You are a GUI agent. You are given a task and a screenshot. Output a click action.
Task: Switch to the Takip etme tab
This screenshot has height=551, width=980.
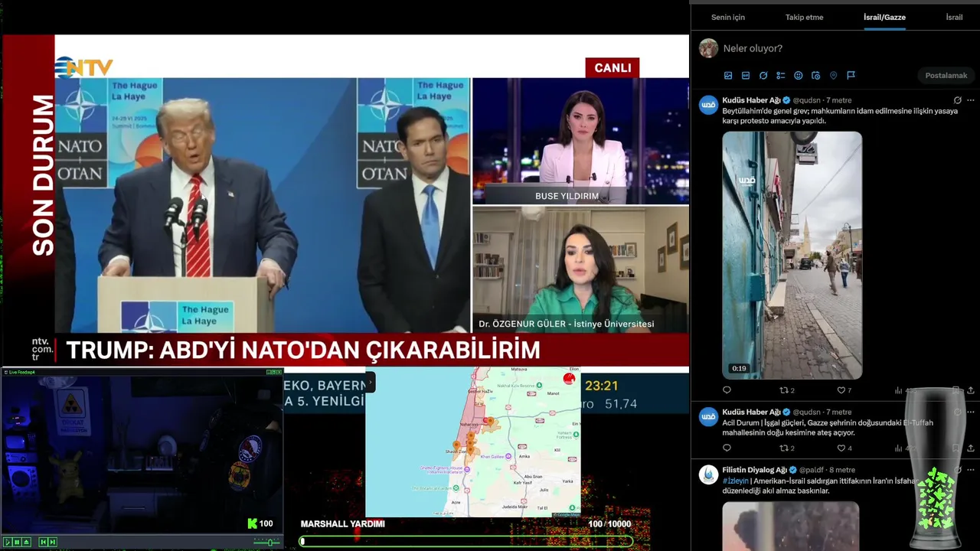(x=804, y=17)
